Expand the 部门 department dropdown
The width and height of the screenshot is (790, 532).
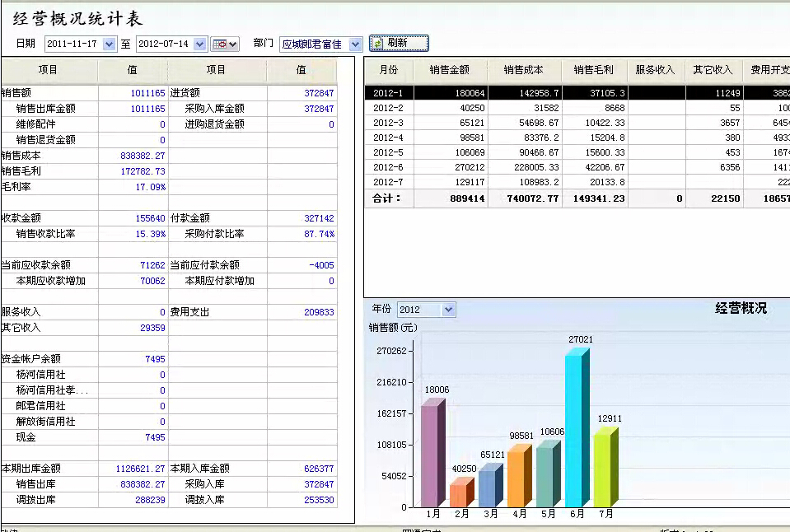point(355,44)
